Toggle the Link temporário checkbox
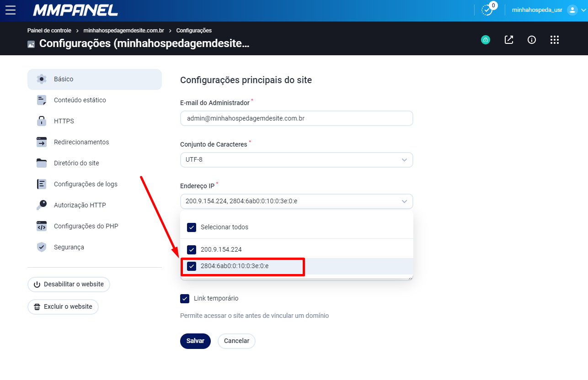This screenshot has height=380, width=588. (x=185, y=298)
